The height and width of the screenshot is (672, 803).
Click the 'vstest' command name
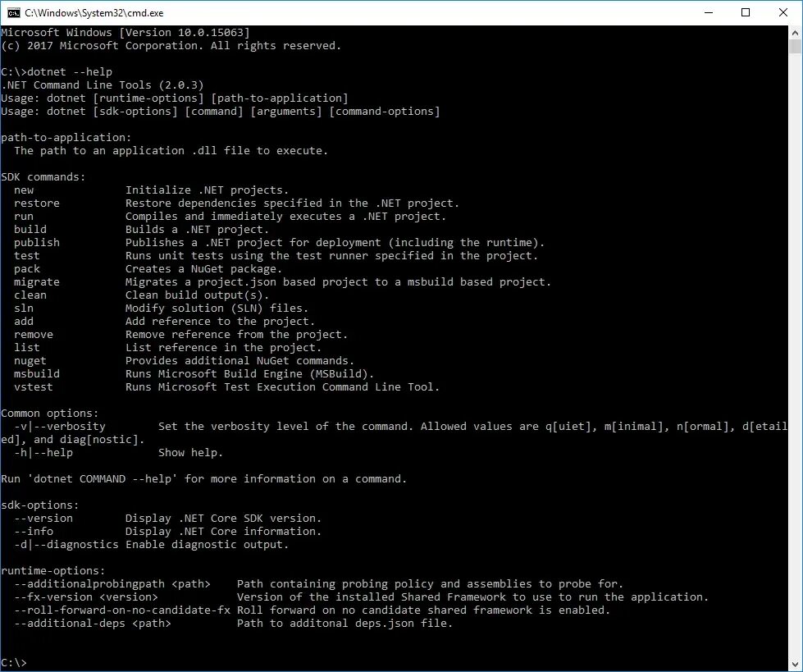click(x=34, y=387)
